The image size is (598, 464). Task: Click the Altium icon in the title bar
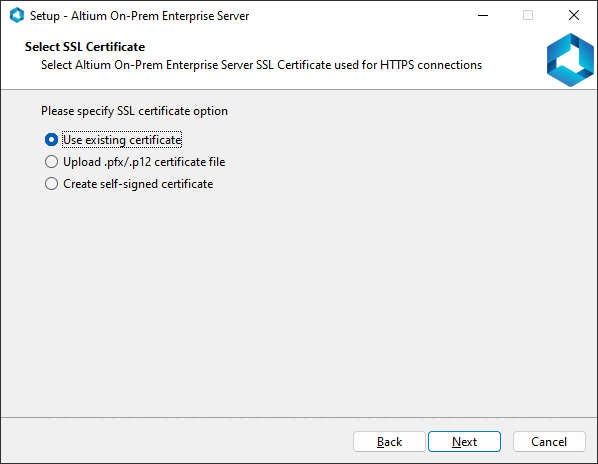(x=17, y=16)
